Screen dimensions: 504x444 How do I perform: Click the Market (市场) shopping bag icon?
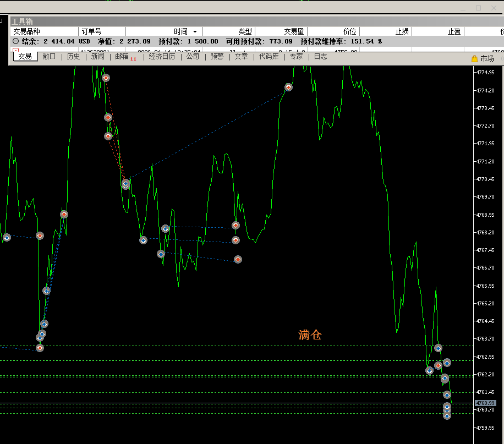pyautogui.click(x=474, y=58)
